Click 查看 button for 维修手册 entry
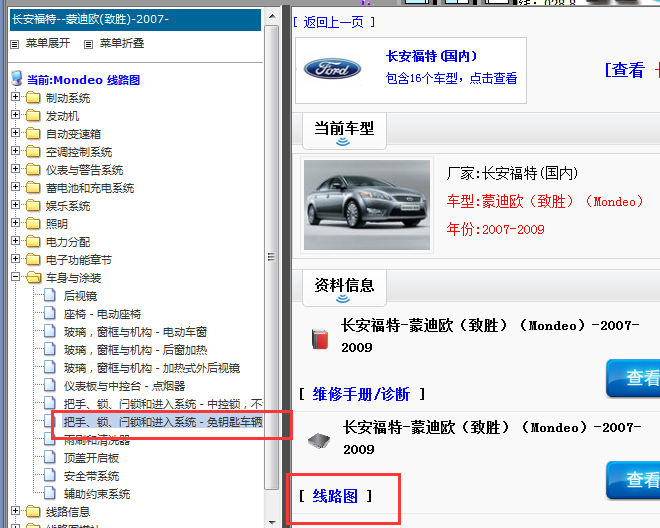Viewport: 660px width, 528px height. click(x=633, y=378)
